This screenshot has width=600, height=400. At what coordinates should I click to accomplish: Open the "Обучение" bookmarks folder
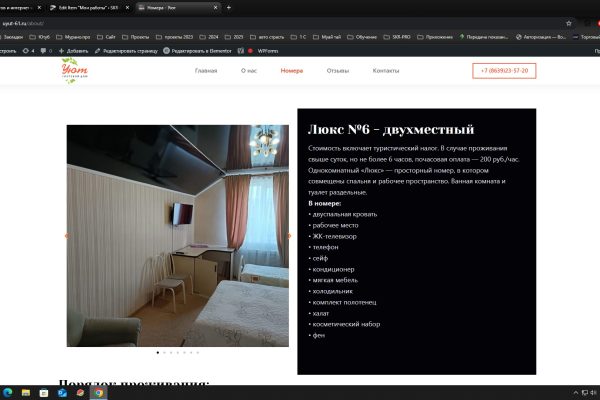point(362,37)
